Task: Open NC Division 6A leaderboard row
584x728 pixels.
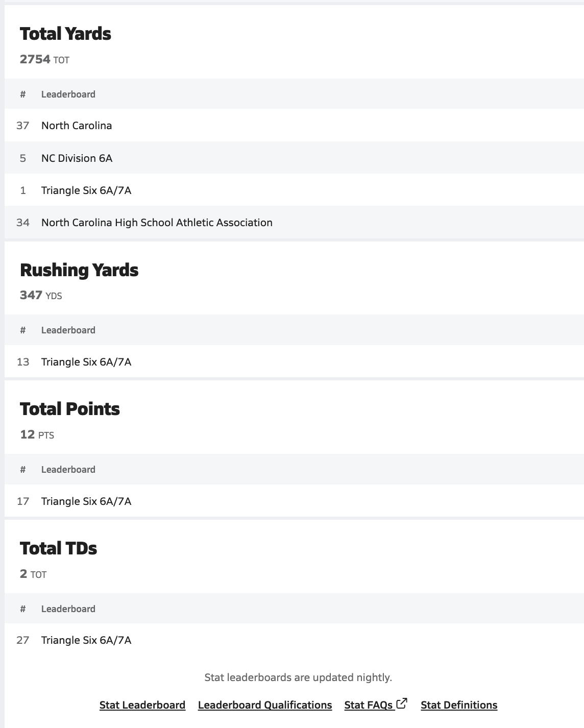Action: (77, 158)
